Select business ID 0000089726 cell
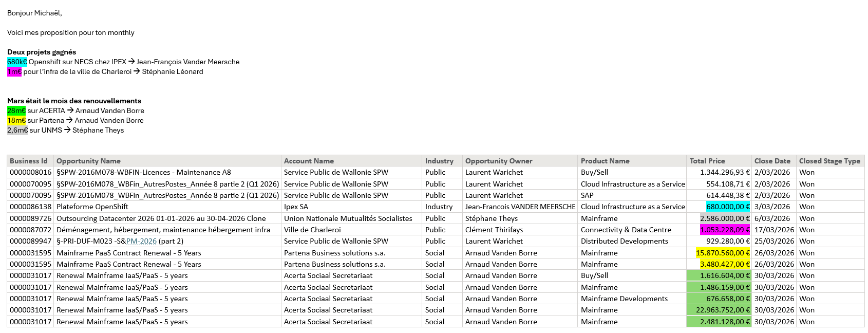Screen dimensions: 868x333 (x=31, y=218)
